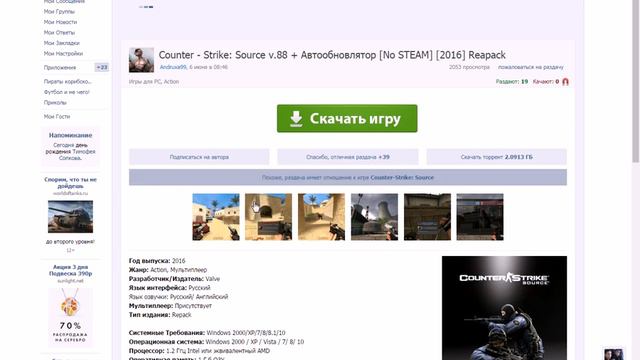Open author Andruxa99 profile link
640x360 pixels.
click(173, 67)
